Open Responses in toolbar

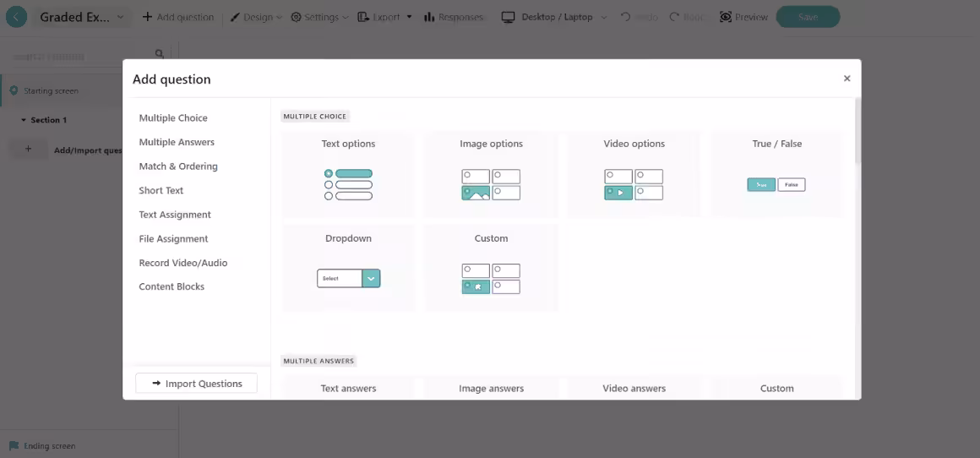(x=453, y=17)
